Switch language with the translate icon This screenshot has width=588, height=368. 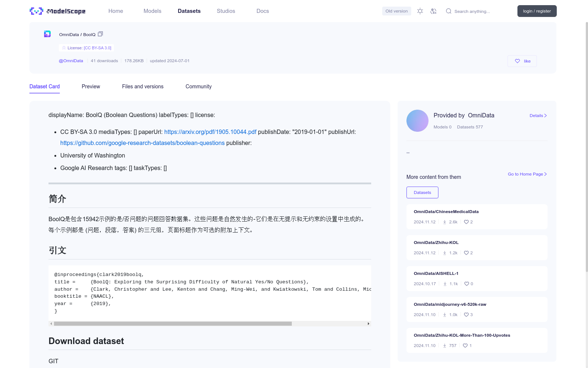click(434, 11)
